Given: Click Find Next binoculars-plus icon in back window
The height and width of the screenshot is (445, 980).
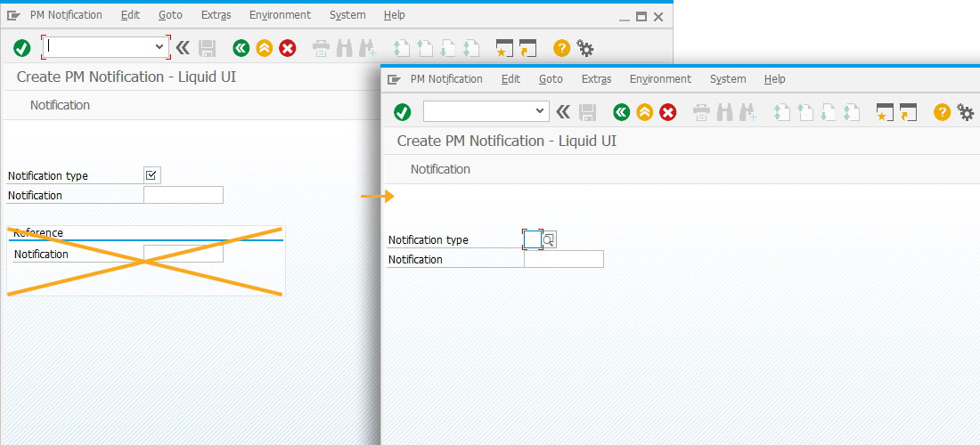Looking at the screenshot, I should click(367, 49).
